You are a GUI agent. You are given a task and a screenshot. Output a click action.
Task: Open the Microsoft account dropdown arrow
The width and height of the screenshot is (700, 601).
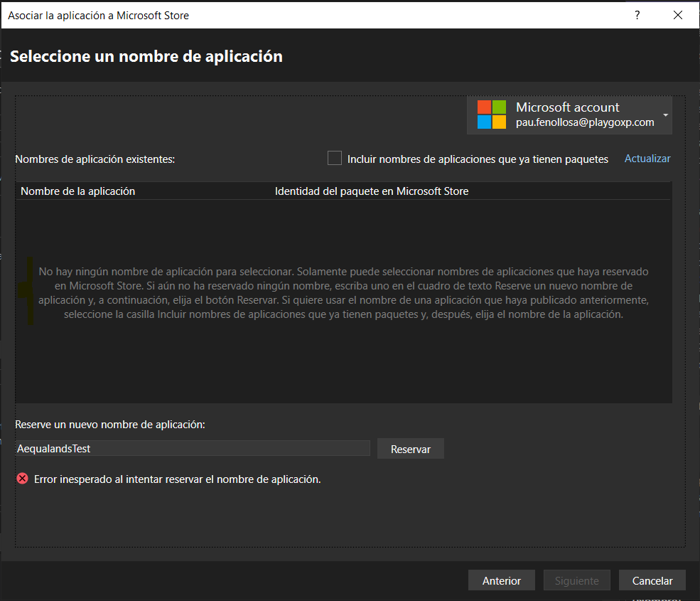click(666, 115)
